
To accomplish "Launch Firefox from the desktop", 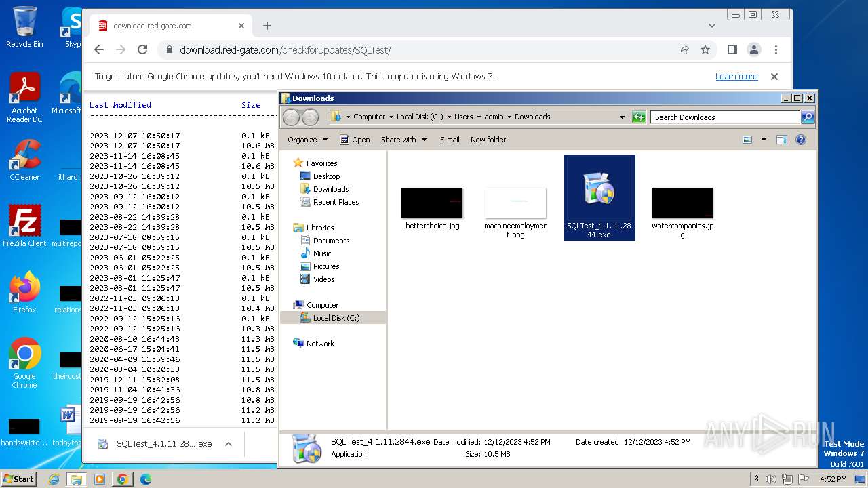I will pyautogui.click(x=24, y=293).
